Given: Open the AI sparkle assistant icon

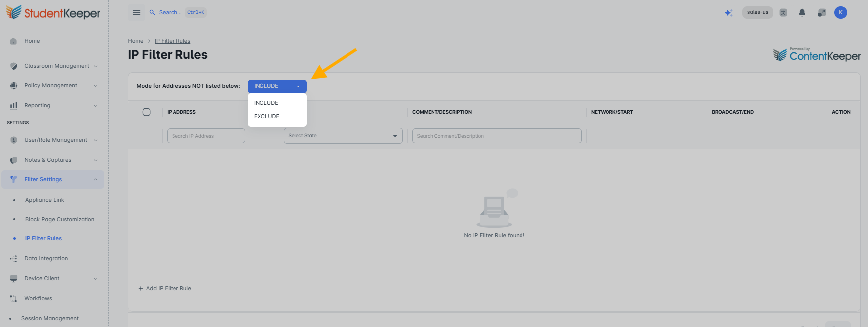Looking at the screenshot, I should coord(728,13).
